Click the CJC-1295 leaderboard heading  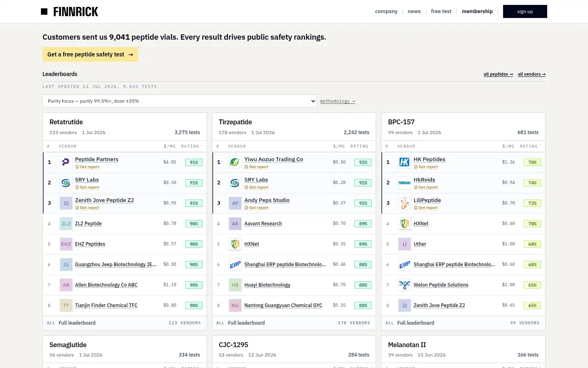coord(234,345)
